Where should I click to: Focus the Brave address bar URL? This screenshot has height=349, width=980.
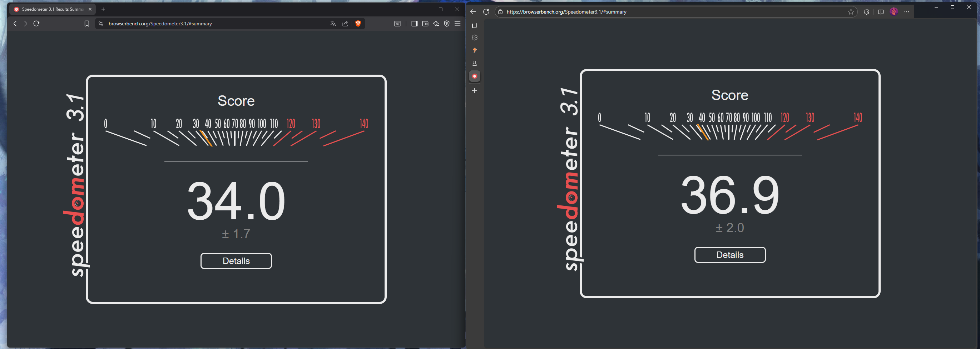[x=160, y=24]
